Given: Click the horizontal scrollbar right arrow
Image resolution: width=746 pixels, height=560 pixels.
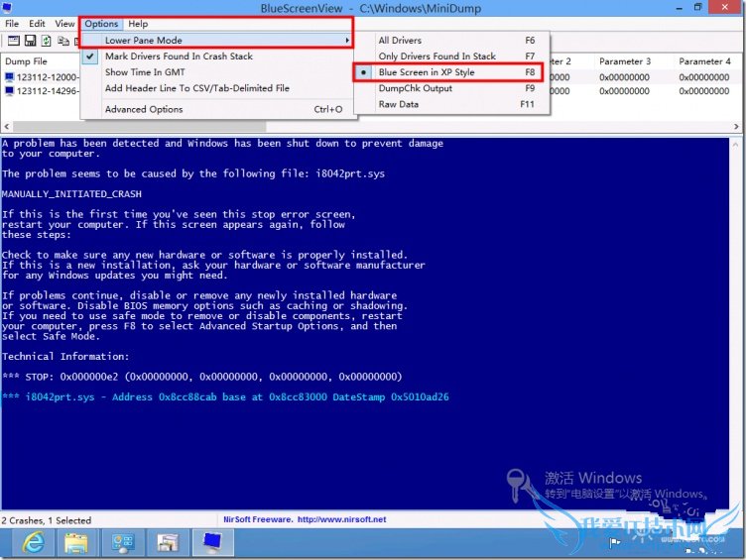Looking at the screenshot, I should pyautogui.click(x=736, y=127).
